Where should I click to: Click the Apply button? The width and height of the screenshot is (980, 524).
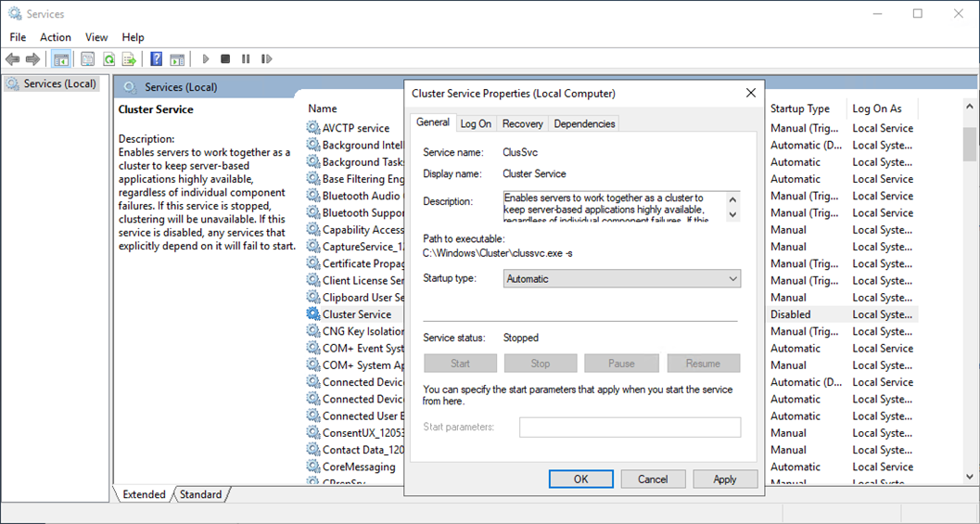point(724,479)
